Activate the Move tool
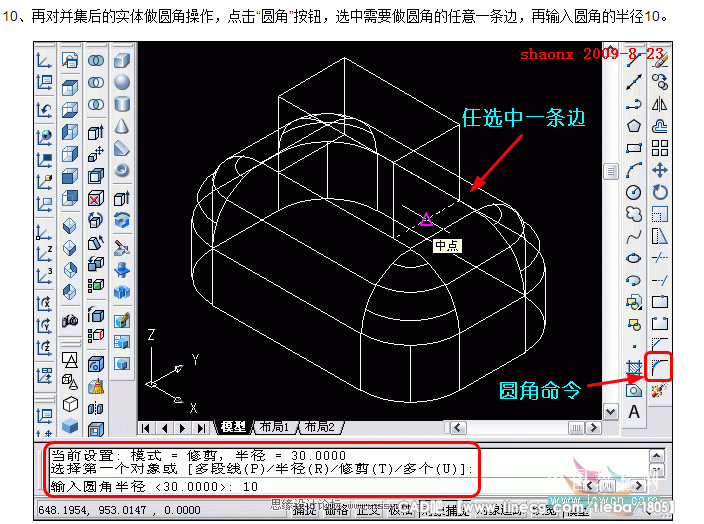Screen dimensions: 704x524 [659, 170]
